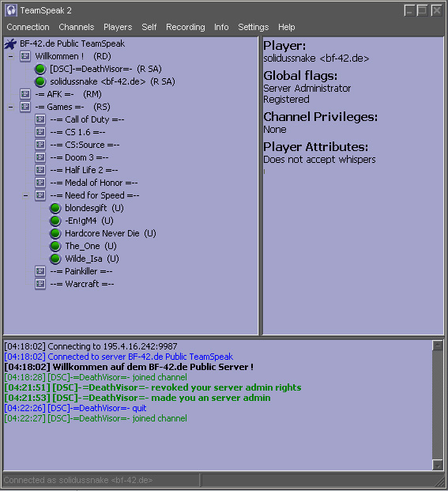Click green status light beside [DSC]-=DeathVisor=-
The height and width of the screenshot is (491, 448).
(40, 69)
